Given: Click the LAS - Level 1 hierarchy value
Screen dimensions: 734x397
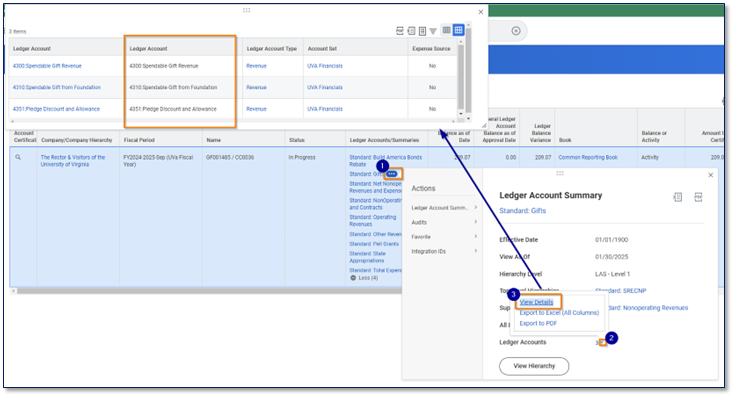Looking at the screenshot, I should pos(612,274).
